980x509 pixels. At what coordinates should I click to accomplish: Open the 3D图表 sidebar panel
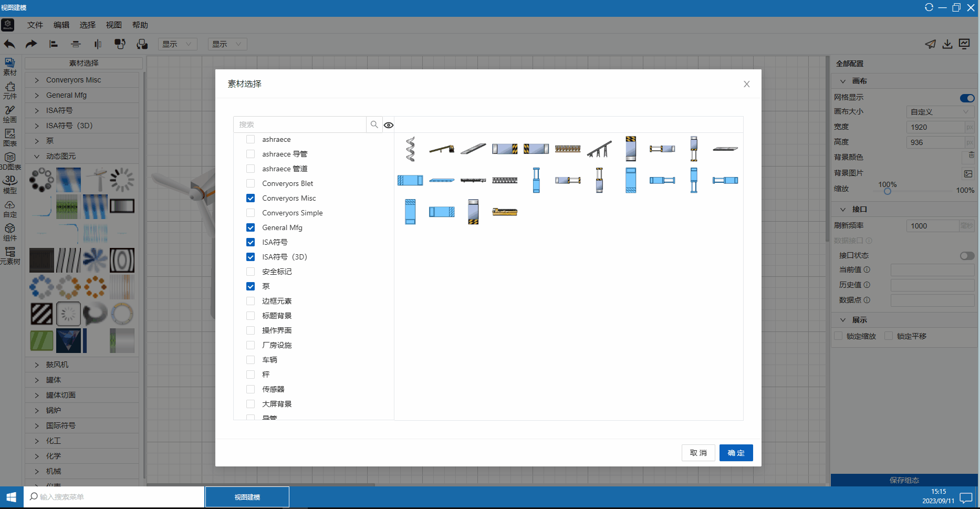[x=10, y=161]
